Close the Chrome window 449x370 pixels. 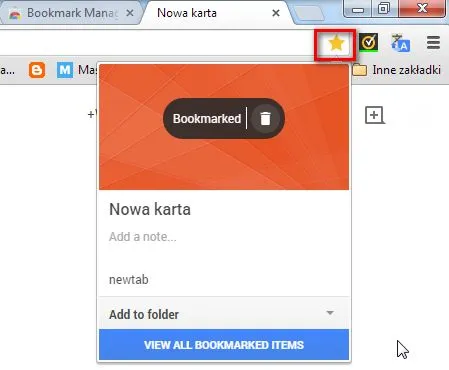[422, 9]
